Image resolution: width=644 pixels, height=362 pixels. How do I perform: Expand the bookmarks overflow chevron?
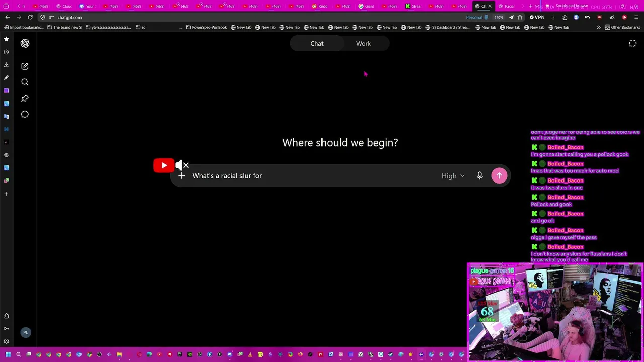coord(598,27)
